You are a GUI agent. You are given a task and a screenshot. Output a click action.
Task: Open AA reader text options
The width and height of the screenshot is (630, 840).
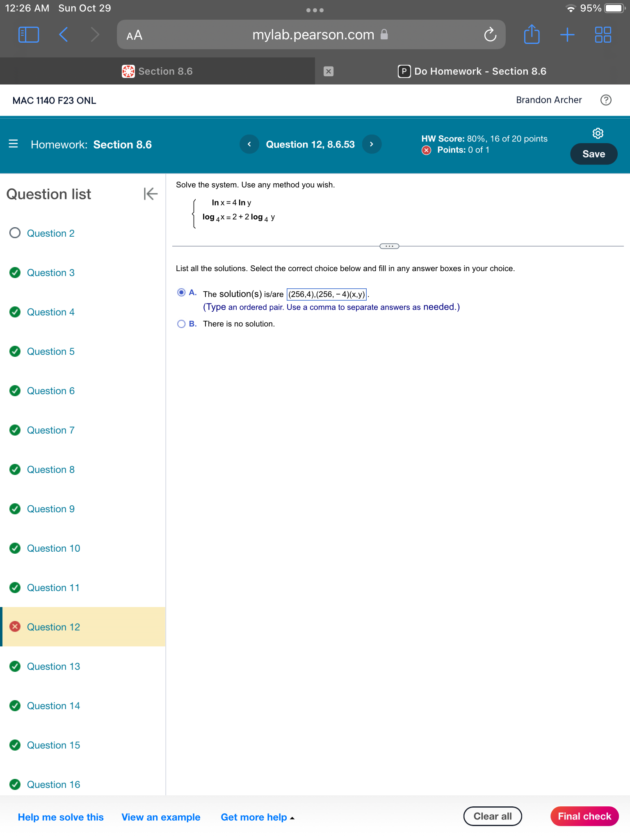point(135,35)
